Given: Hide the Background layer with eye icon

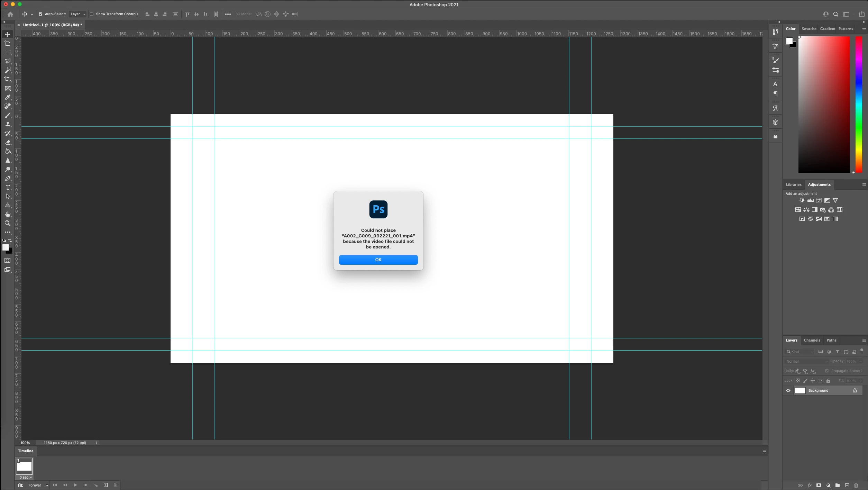Looking at the screenshot, I should point(788,390).
